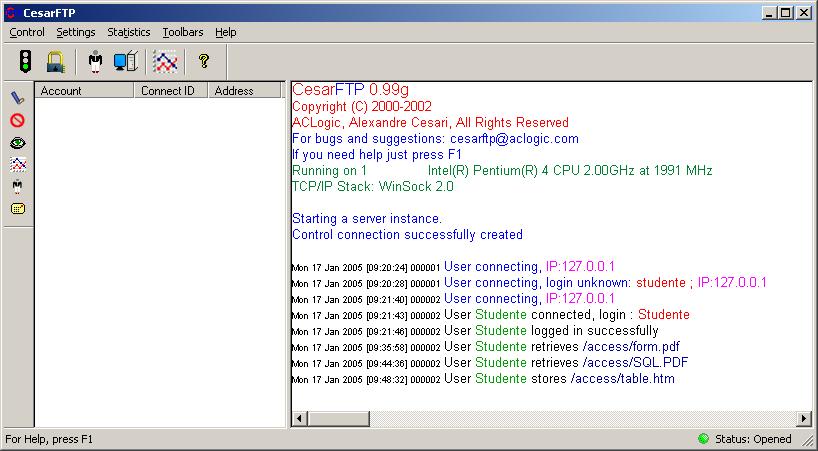Open the Help menu
Viewport: 818px width, 451px height.
[225, 32]
